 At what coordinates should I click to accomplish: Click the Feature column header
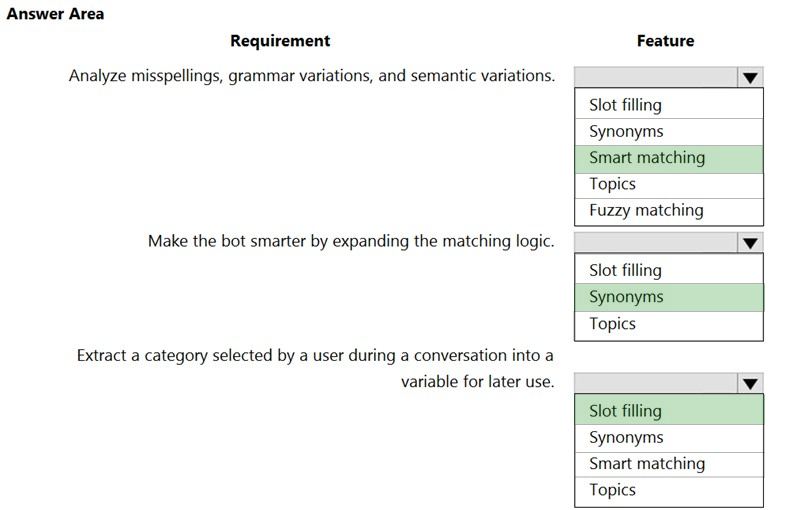pos(665,41)
